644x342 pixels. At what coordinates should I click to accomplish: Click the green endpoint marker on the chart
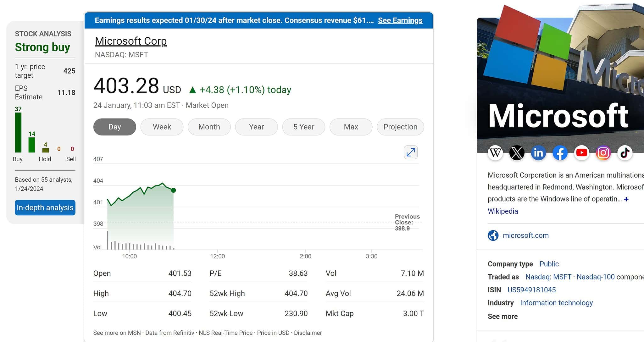coord(173,190)
